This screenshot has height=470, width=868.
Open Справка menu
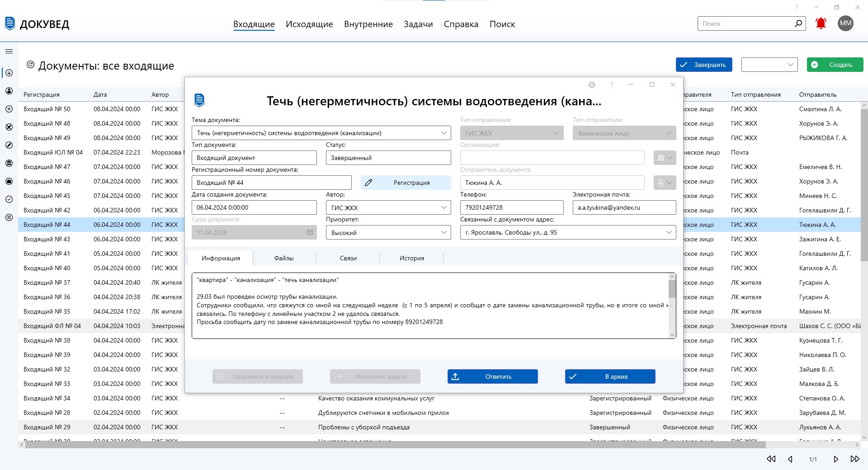coord(461,24)
